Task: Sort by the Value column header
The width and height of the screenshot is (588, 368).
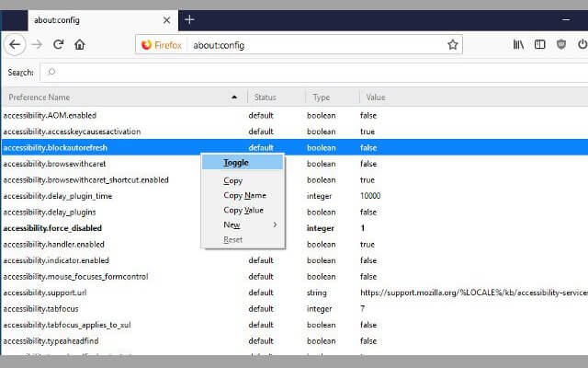Action: [474, 98]
